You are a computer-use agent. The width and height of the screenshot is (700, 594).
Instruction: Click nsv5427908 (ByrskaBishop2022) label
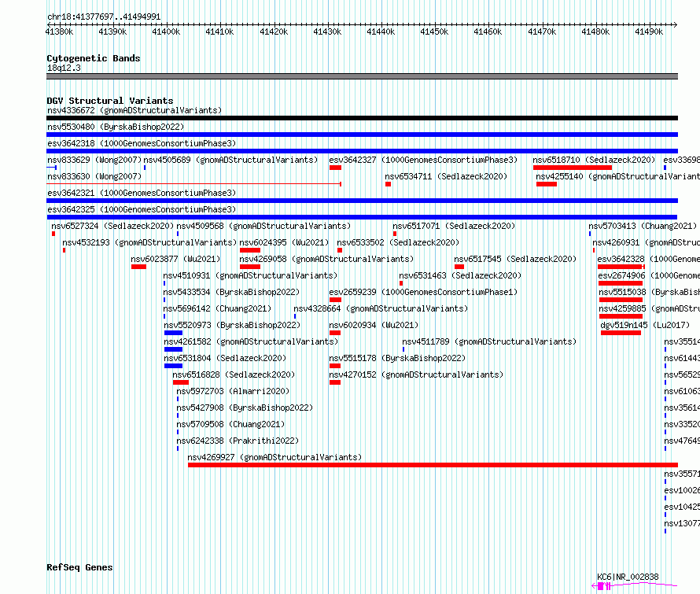(x=245, y=408)
